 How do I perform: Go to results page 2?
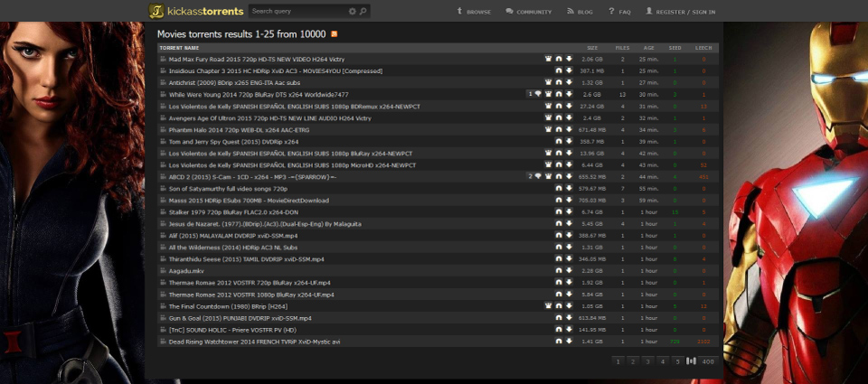click(632, 361)
